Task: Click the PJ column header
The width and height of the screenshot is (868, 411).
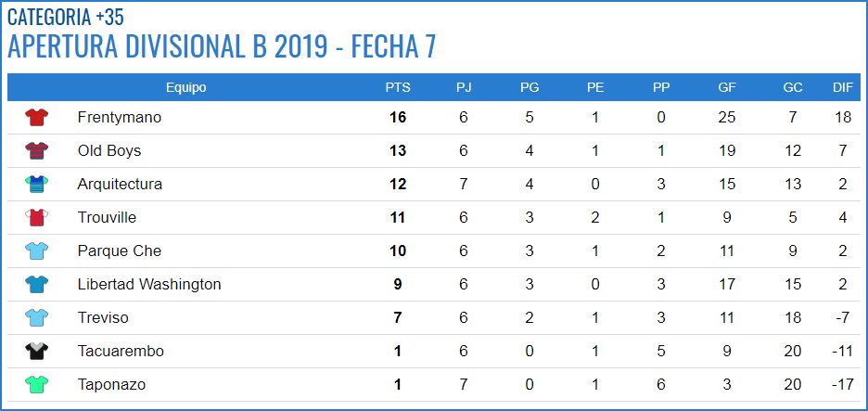Action: [x=464, y=88]
